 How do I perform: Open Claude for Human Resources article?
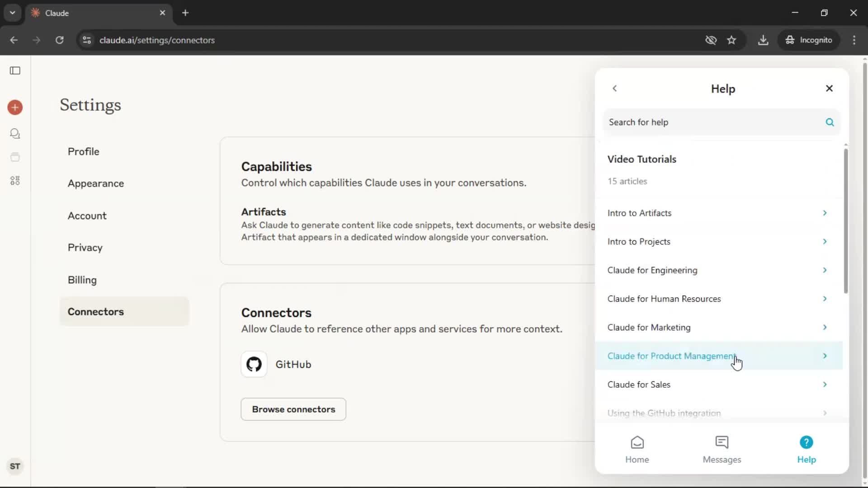719,299
